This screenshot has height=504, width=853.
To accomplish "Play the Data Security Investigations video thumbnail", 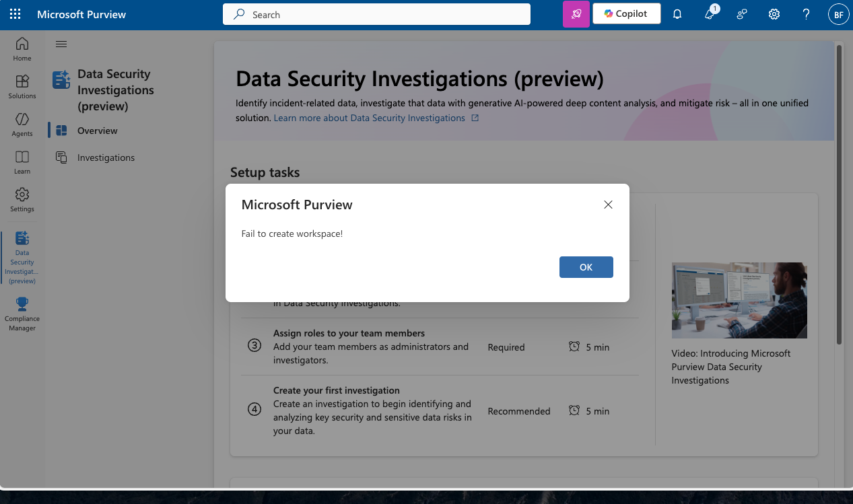I will 739,300.
